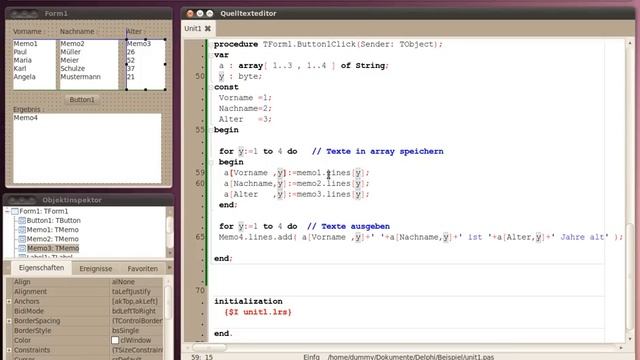Click the Memo4.lines.add code line

pyautogui.click(x=421, y=237)
